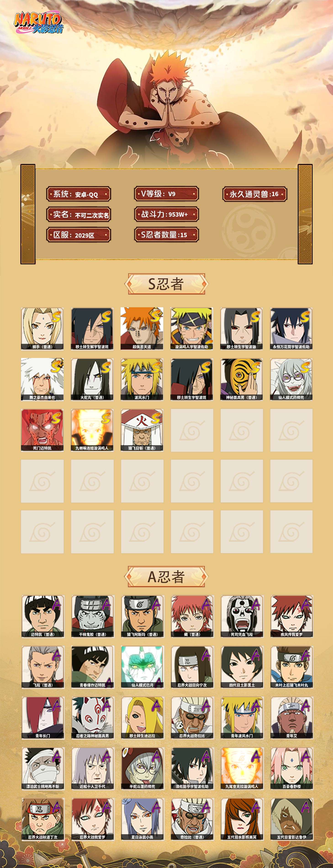This screenshot has width=333, height=868.
Task: Click the 大蛇丸（普通）ninja portrait
Action: [92, 379]
